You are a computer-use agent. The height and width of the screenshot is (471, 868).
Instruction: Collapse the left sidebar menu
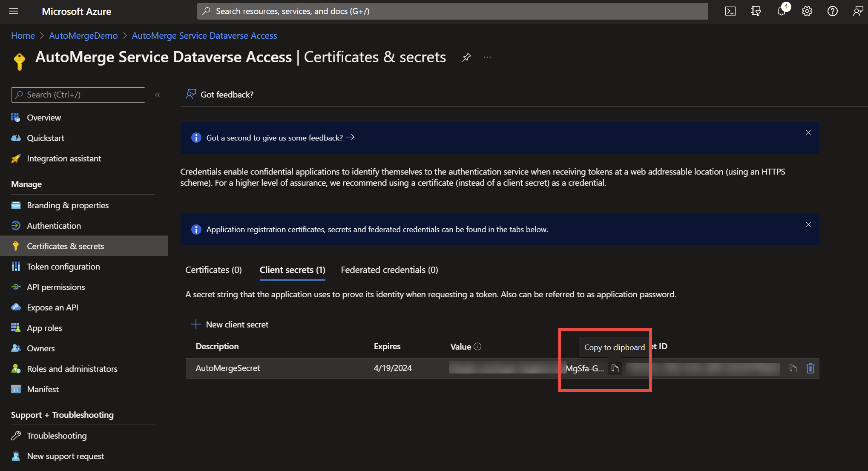[158, 95]
